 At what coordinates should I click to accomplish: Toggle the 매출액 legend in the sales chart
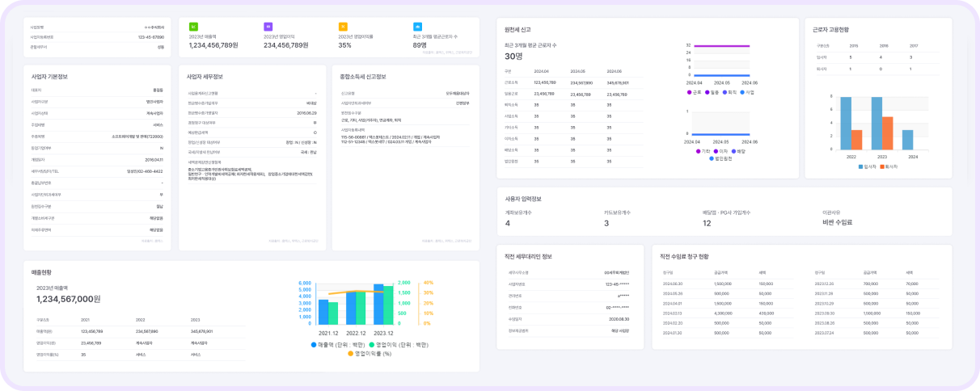coord(315,344)
